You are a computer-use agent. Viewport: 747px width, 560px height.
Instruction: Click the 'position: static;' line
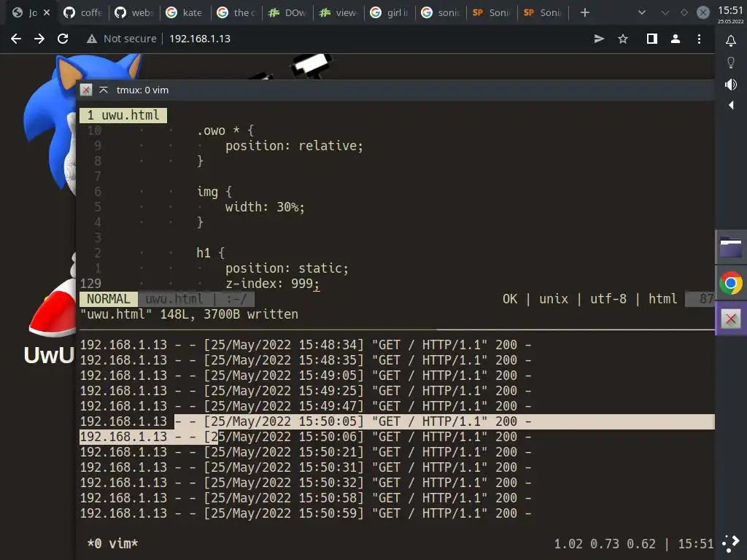click(x=287, y=268)
